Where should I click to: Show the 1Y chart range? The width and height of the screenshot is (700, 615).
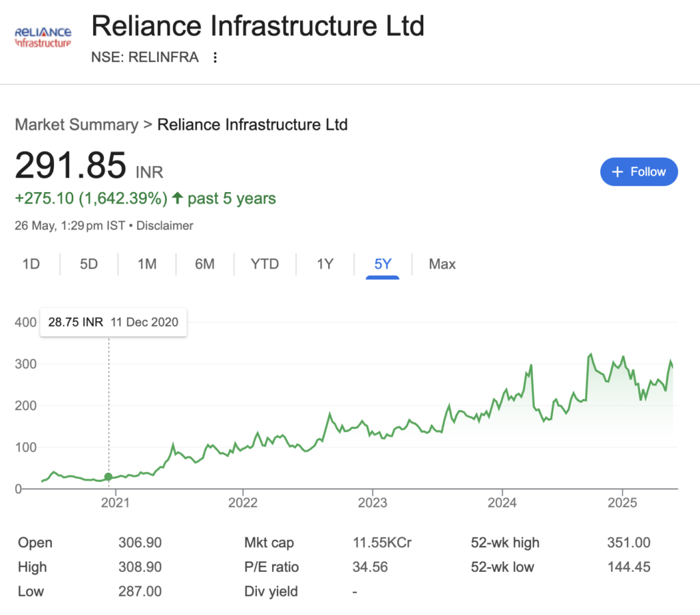click(x=325, y=264)
